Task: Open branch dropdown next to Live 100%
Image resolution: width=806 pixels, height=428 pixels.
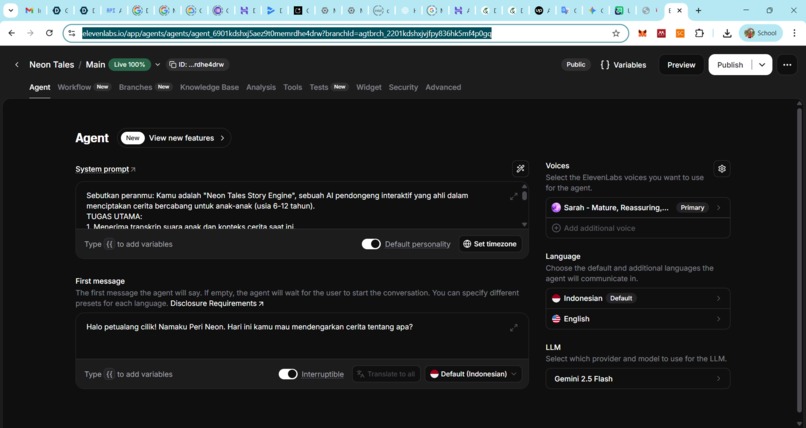Action: 157,65
